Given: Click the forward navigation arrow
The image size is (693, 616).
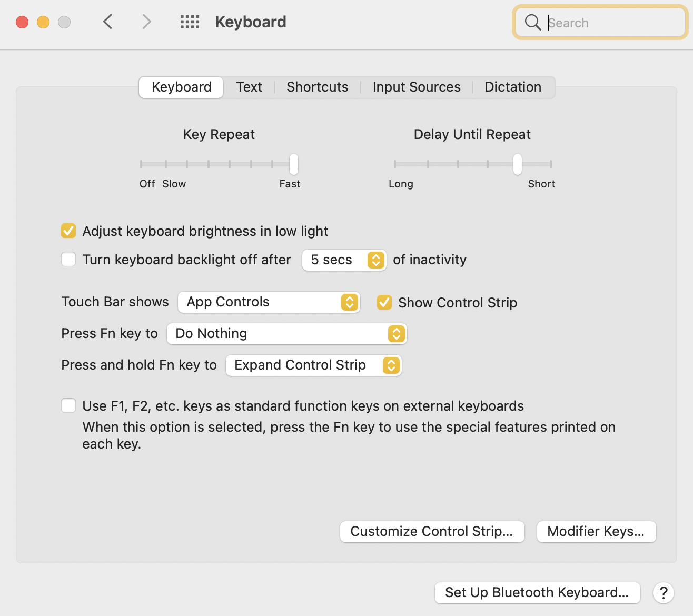Looking at the screenshot, I should [146, 22].
